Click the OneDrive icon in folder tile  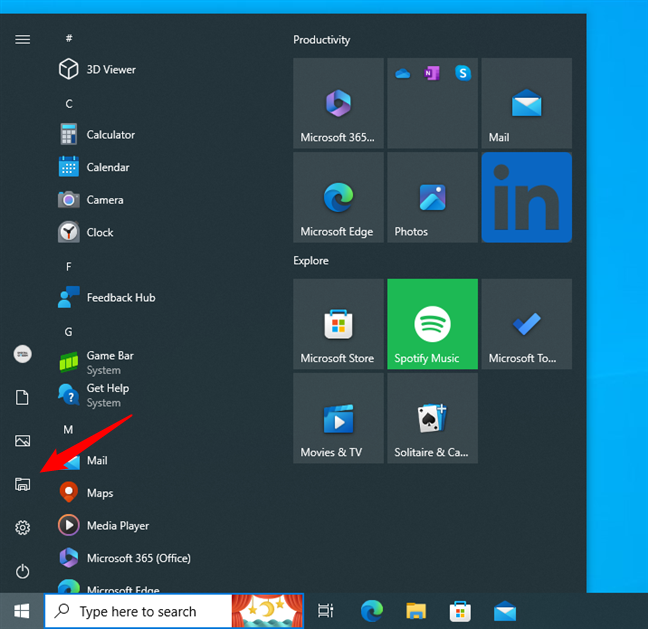tap(403, 74)
